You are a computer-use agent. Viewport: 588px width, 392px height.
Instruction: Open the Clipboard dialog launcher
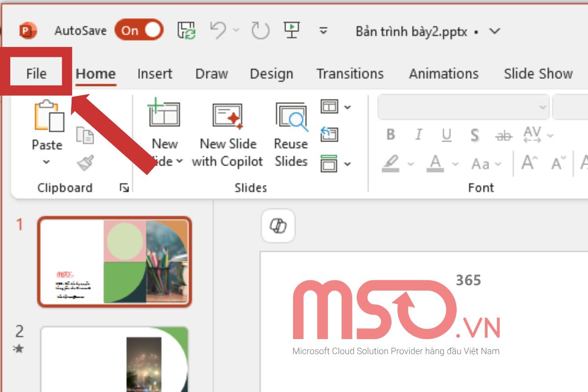tap(124, 188)
